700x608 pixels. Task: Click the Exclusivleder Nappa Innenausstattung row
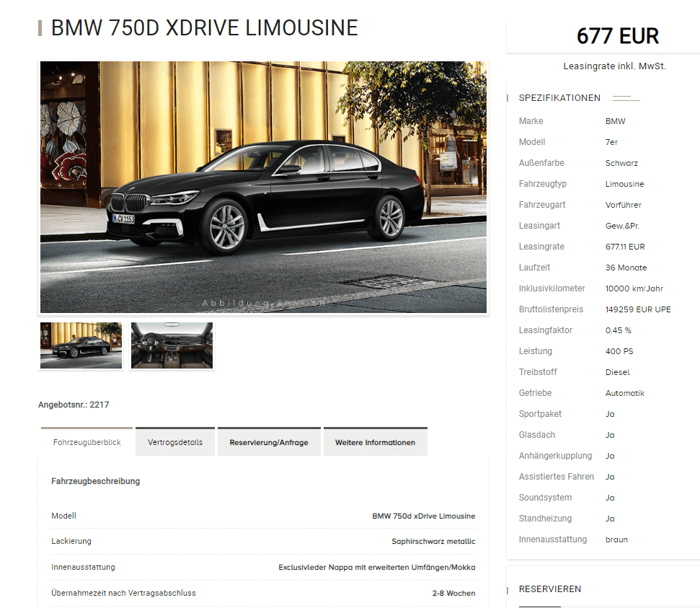pos(263,567)
